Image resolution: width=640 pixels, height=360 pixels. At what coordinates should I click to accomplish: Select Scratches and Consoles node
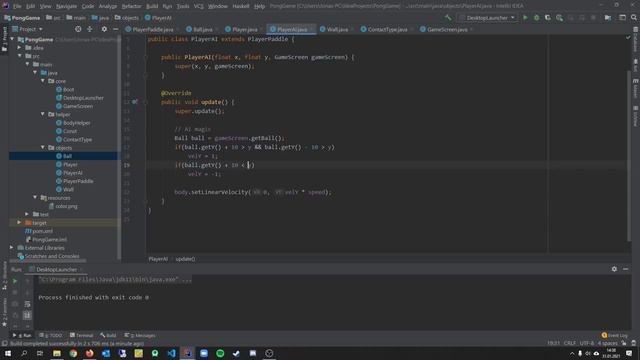point(52,256)
